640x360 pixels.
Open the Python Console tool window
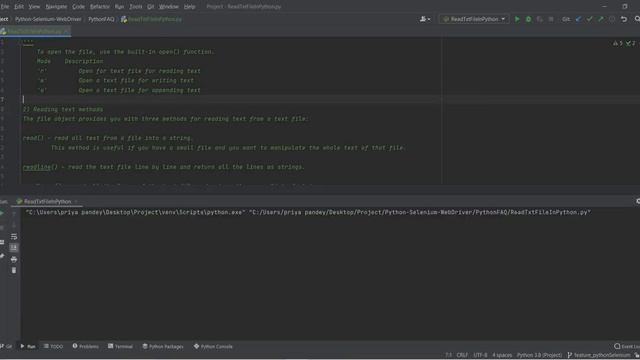click(213, 347)
